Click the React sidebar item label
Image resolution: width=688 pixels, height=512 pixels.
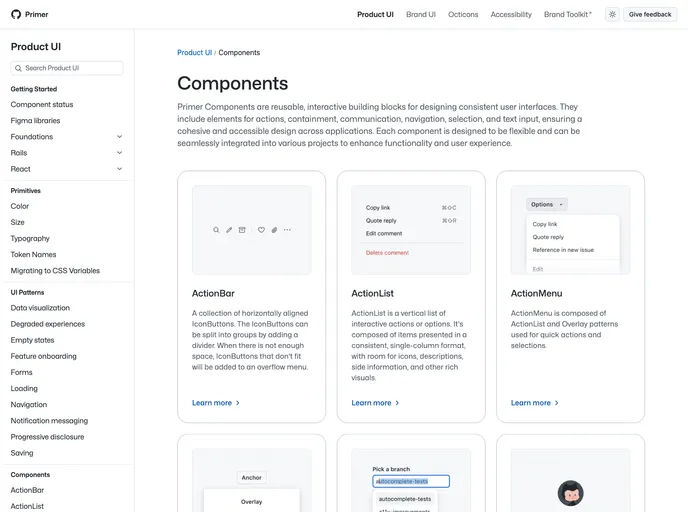click(21, 169)
